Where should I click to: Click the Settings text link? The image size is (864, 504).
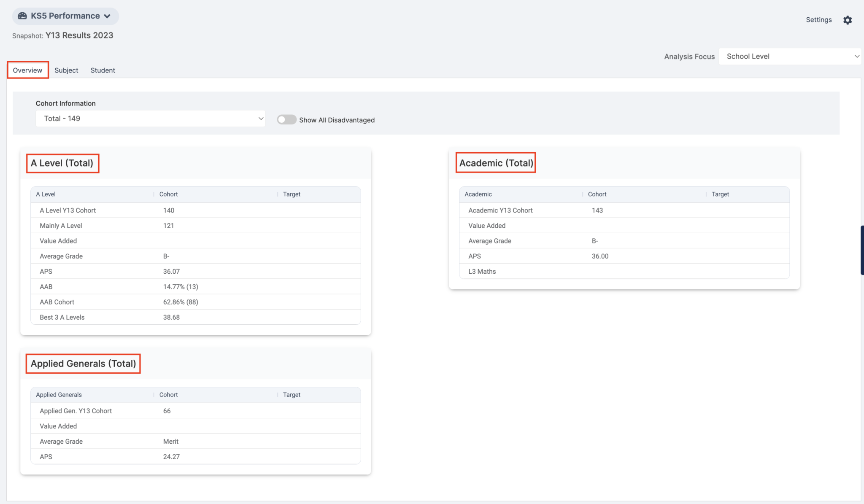pyautogui.click(x=818, y=19)
